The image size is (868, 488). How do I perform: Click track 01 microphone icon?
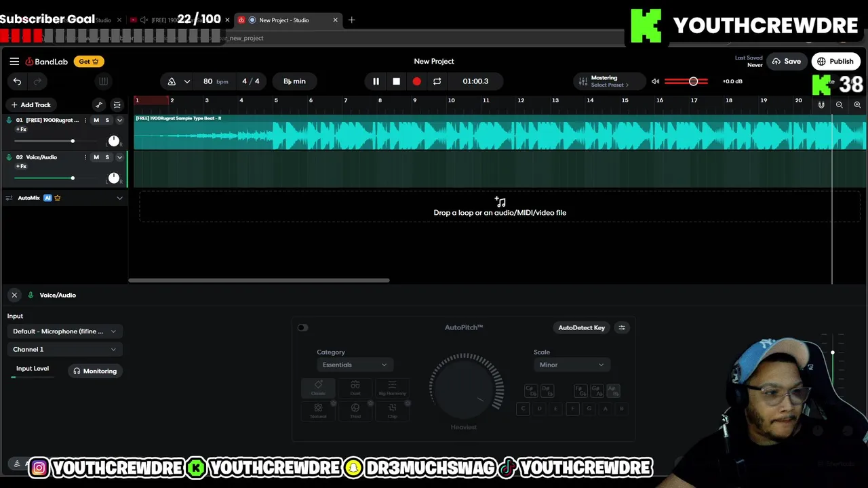[9, 120]
